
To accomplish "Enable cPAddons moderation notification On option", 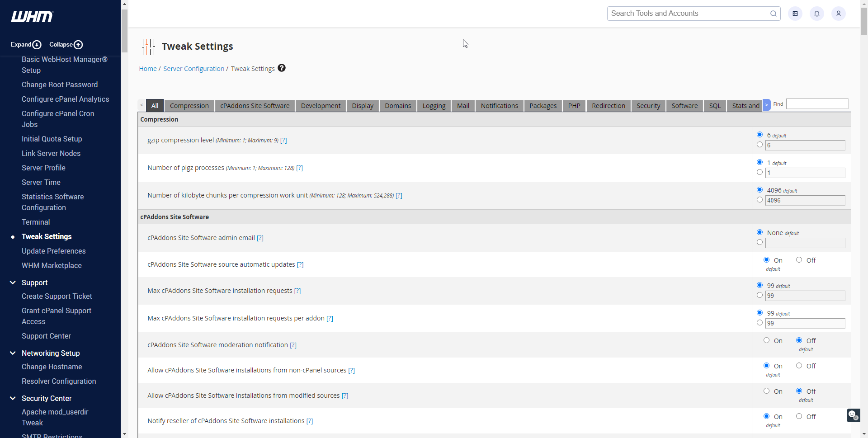I will (767, 340).
